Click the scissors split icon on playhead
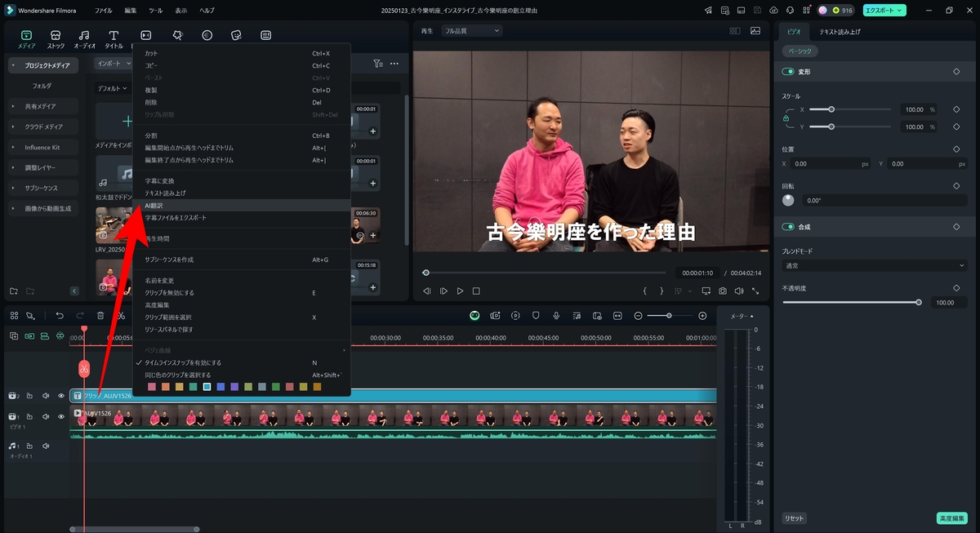Viewport: 980px width, 533px height. [x=83, y=369]
